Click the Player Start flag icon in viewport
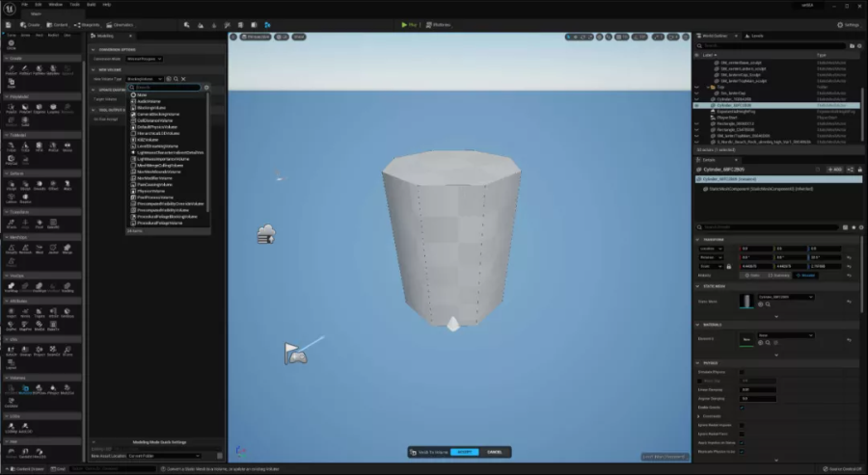868x475 pixels. tap(296, 354)
